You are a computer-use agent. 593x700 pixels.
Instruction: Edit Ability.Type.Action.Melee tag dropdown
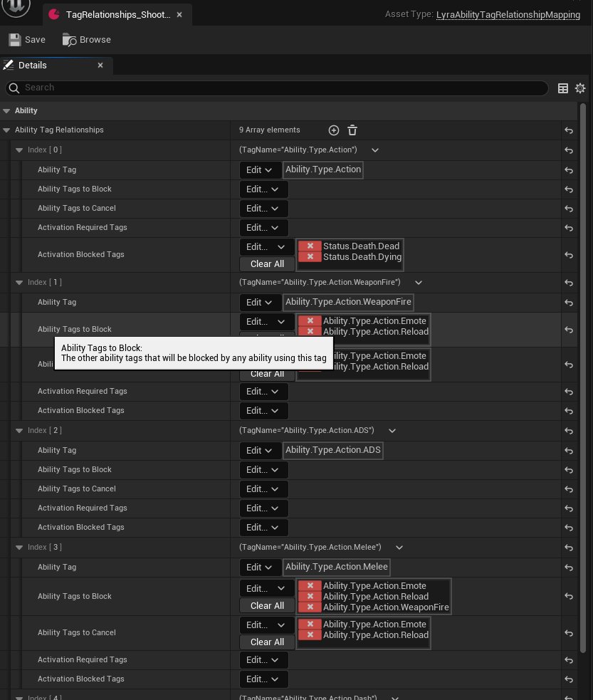260,568
